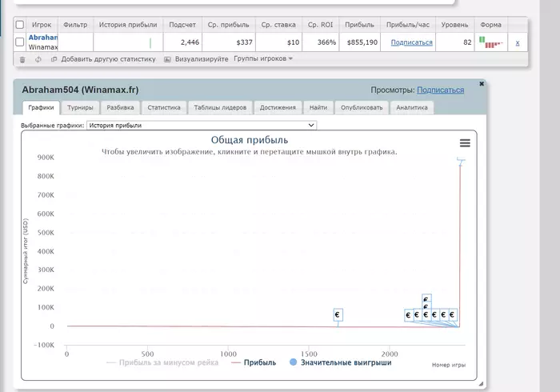The width and height of the screenshot is (560, 392).
Task: Open the chart hamburger menu icon
Action: 465,143
